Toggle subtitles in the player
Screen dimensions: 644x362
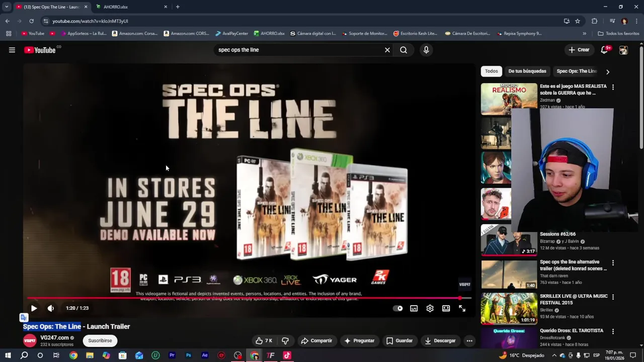414,308
